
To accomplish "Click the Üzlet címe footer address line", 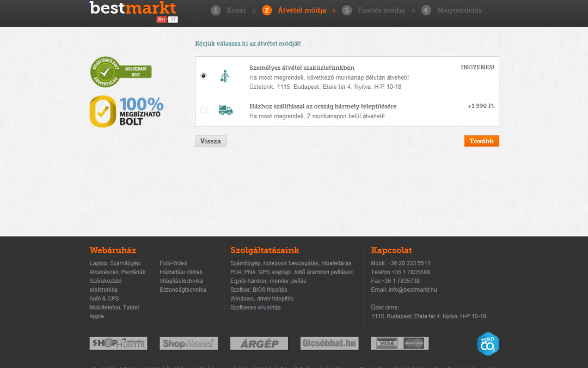I will [x=428, y=316].
